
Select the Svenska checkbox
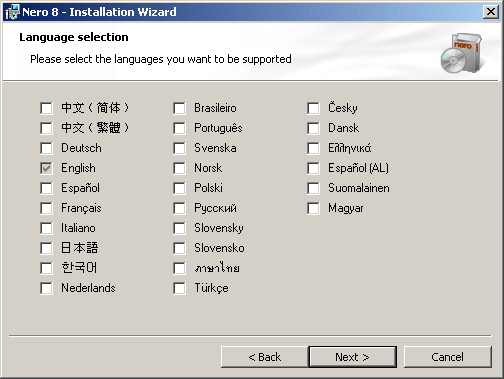tap(179, 148)
